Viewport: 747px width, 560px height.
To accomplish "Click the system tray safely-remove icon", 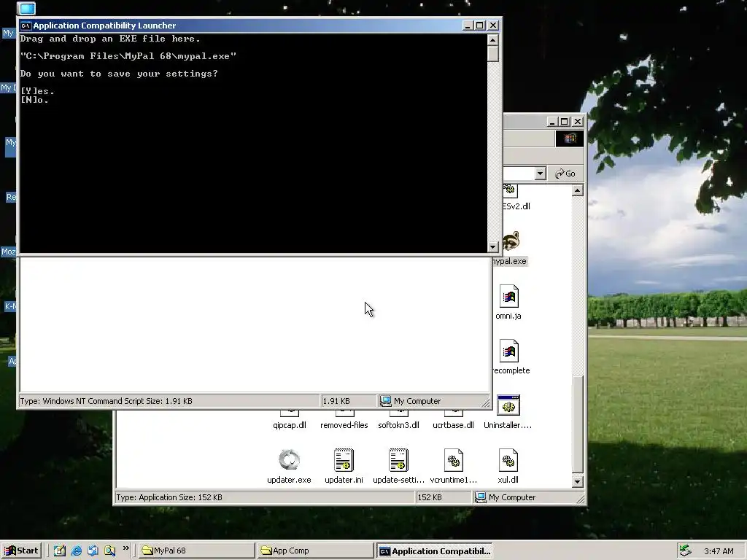I will (x=685, y=551).
